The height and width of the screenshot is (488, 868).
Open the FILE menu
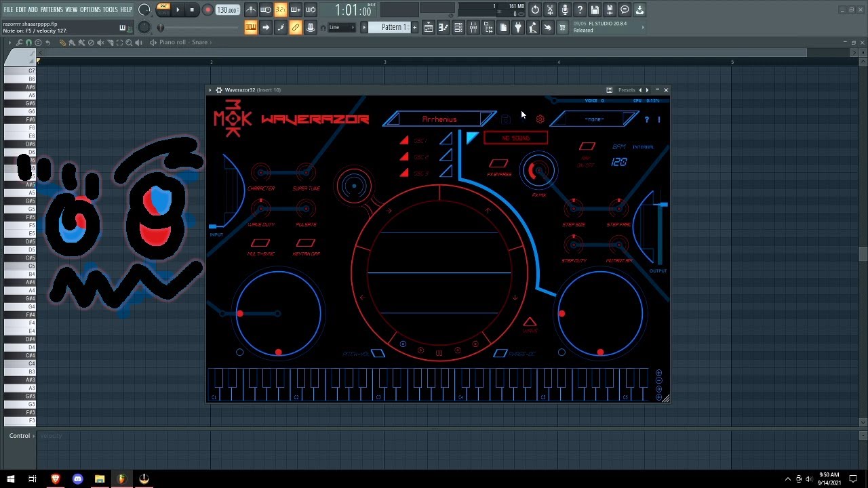(x=8, y=9)
